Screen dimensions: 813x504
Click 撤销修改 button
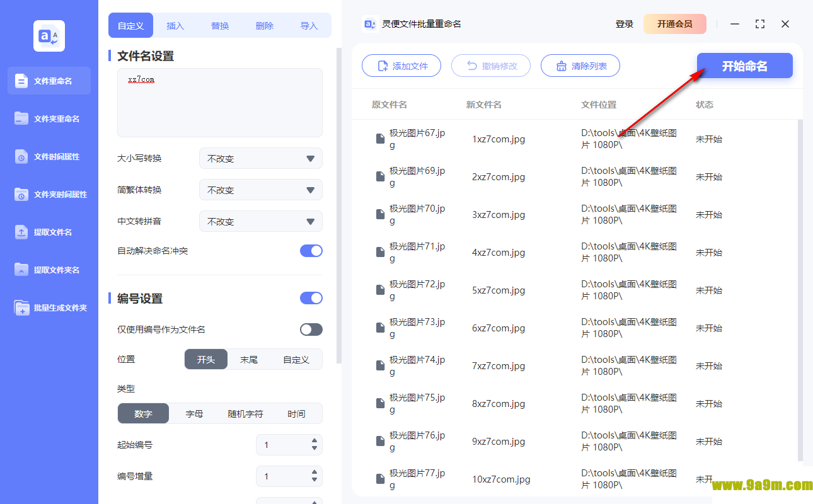pyautogui.click(x=491, y=66)
